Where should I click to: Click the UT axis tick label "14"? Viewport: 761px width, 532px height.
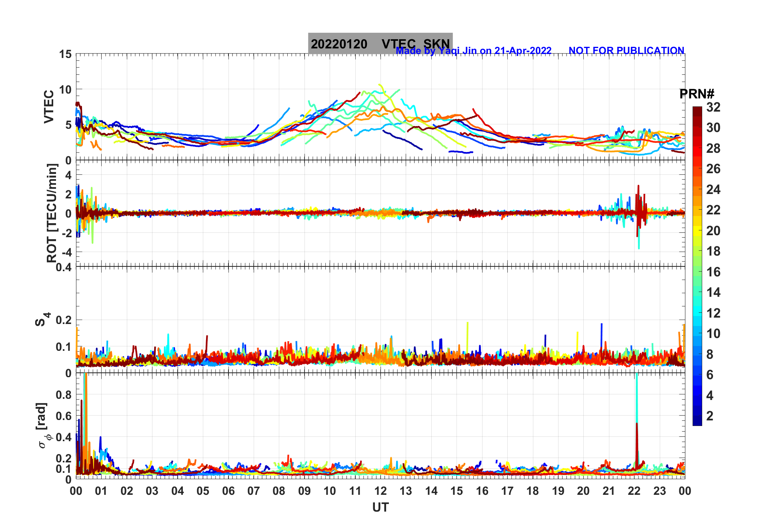[431, 491]
